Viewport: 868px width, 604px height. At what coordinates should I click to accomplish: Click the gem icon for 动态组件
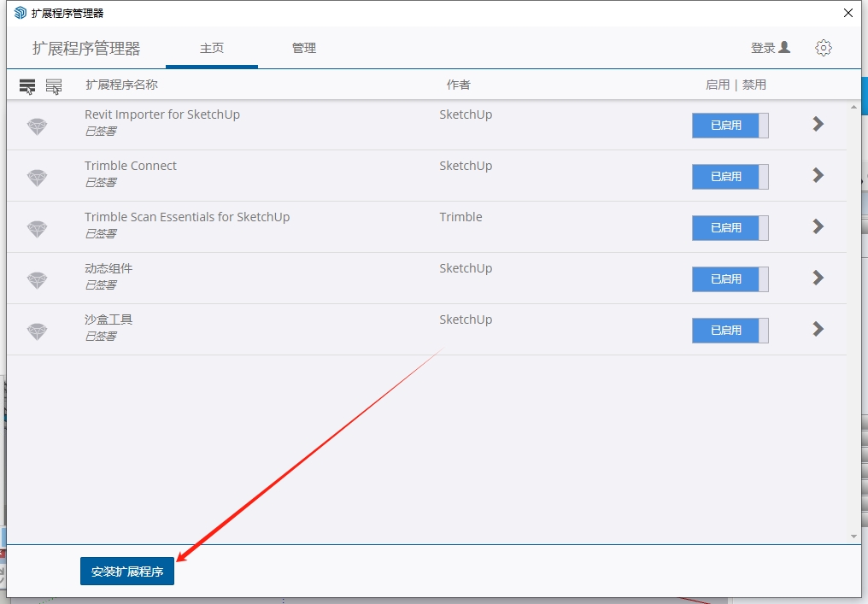[37, 279]
